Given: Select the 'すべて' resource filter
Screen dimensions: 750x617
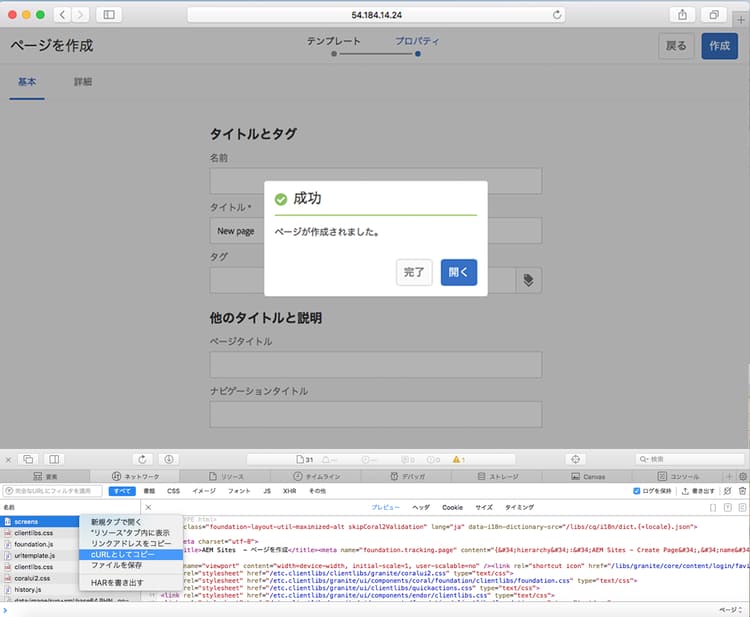Looking at the screenshot, I should pos(122,491).
